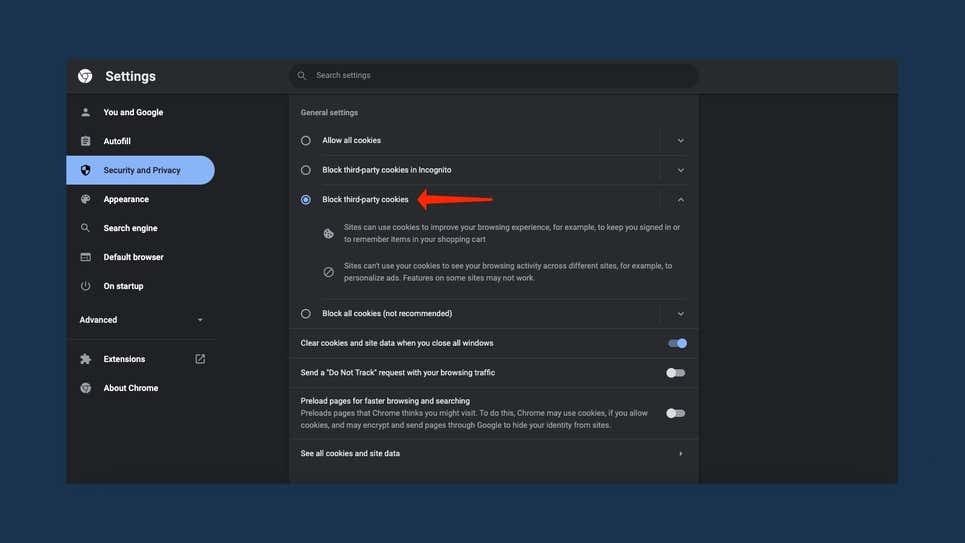Turn on Preload pages toggle
Screen dimensions: 965x543
coord(676,413)
